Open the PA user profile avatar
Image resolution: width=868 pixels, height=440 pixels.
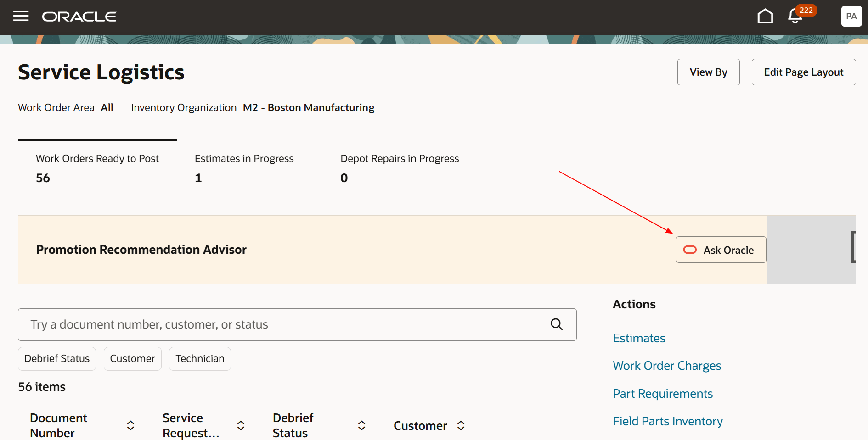click(851, 16)
